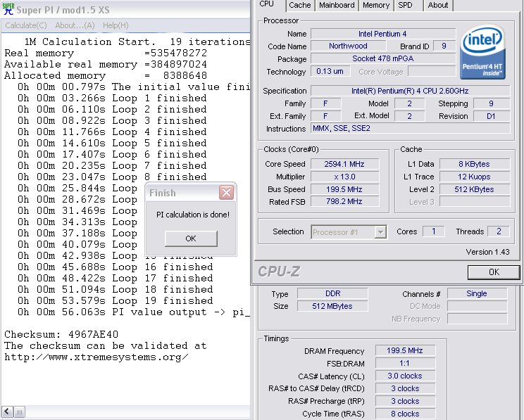Screen dimensions: 524x420
Task: Close the Finish dialog with the X
Action: (226, 192)
